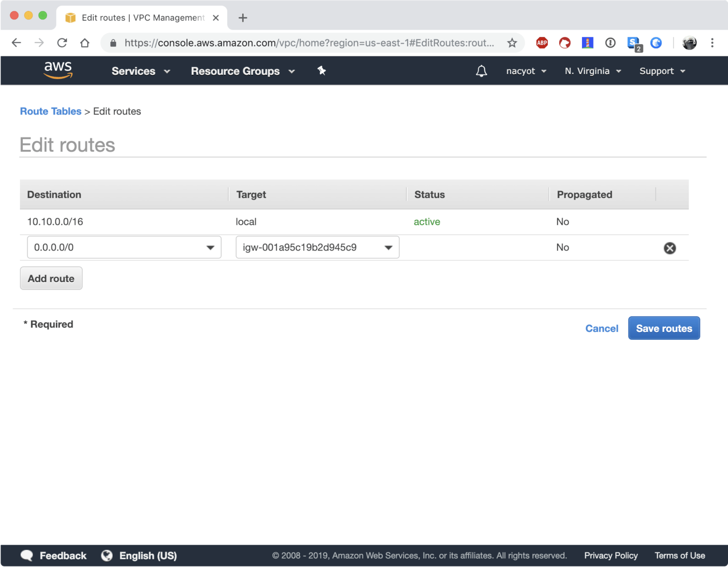Reload the page with refresh icon
This screenshot has height=567, width=728.
(x=62, y=43)
